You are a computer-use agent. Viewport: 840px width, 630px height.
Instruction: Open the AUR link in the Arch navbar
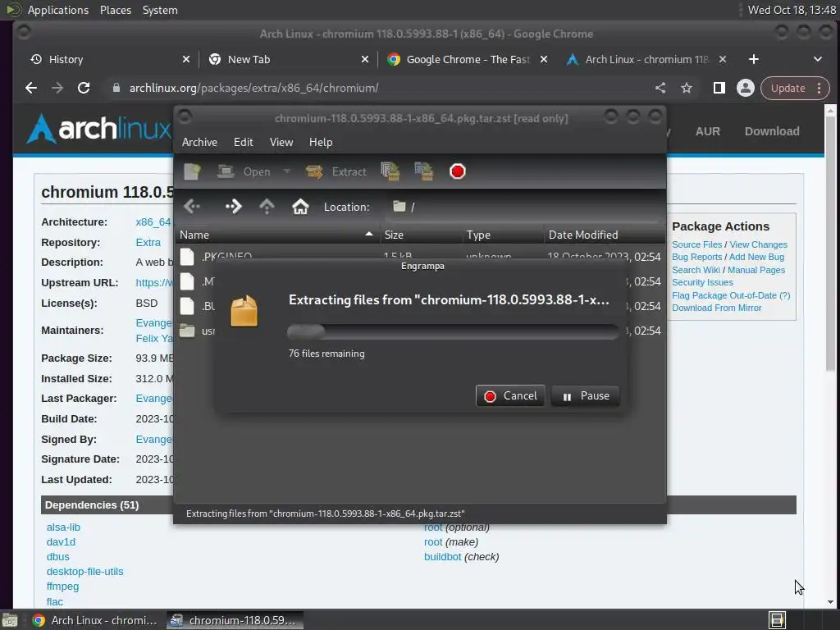pos(708,131)
